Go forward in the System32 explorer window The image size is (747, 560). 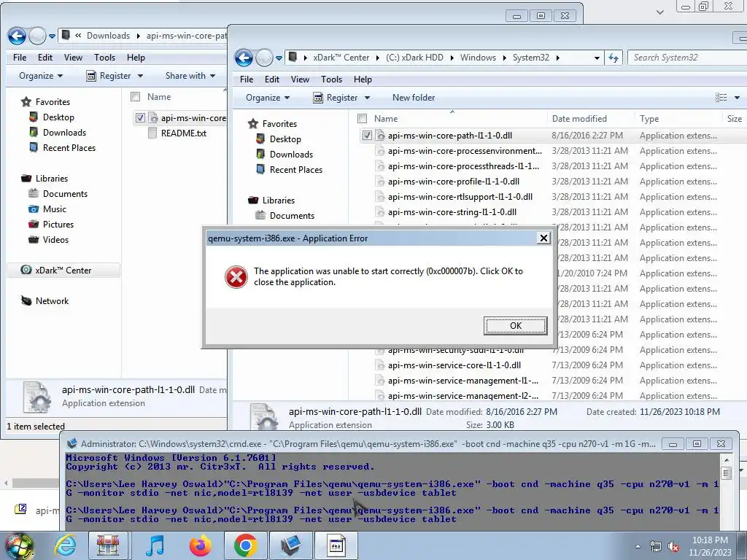click(264, 58)
